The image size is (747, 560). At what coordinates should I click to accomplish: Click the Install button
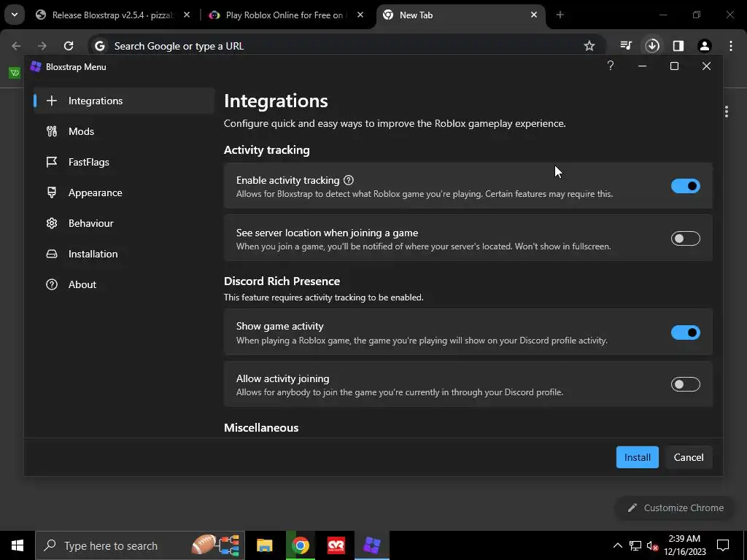[x=637, y=457]
